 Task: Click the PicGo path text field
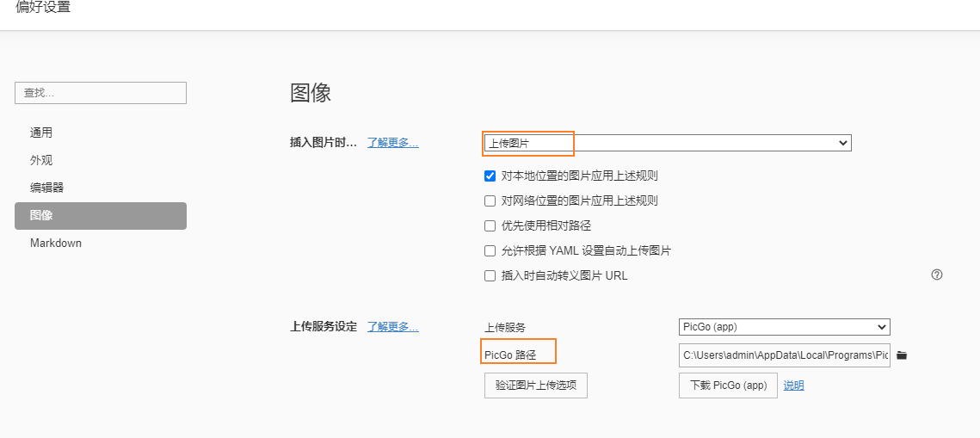coord(785,355)
